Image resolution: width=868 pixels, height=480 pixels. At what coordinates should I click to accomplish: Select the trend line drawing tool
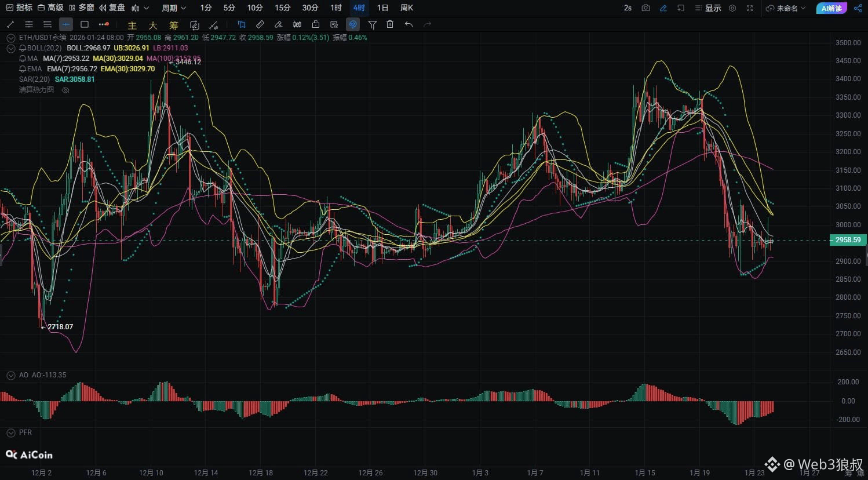(10, 24)
